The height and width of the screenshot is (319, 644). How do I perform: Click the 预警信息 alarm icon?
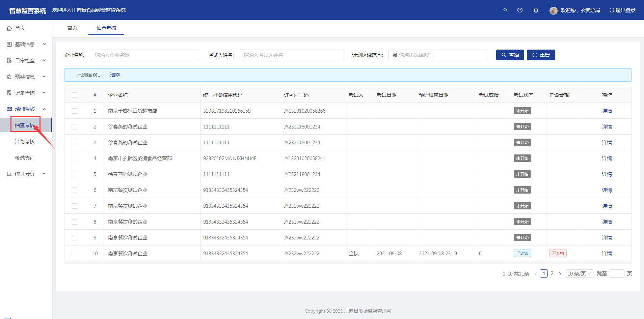point(9,77)
